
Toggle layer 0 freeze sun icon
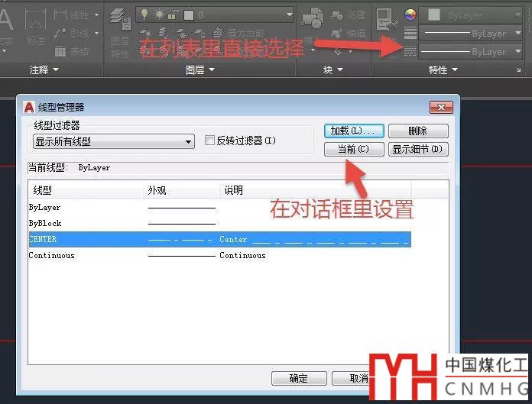coord(158,15)
